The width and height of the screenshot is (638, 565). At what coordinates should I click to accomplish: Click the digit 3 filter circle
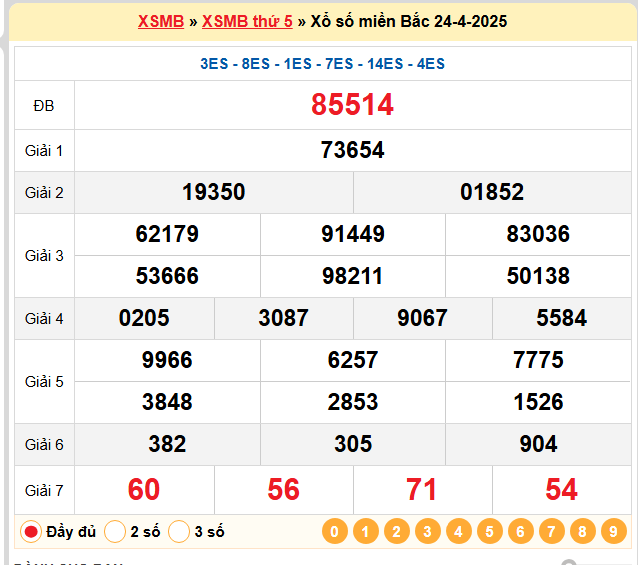[428, 531]
